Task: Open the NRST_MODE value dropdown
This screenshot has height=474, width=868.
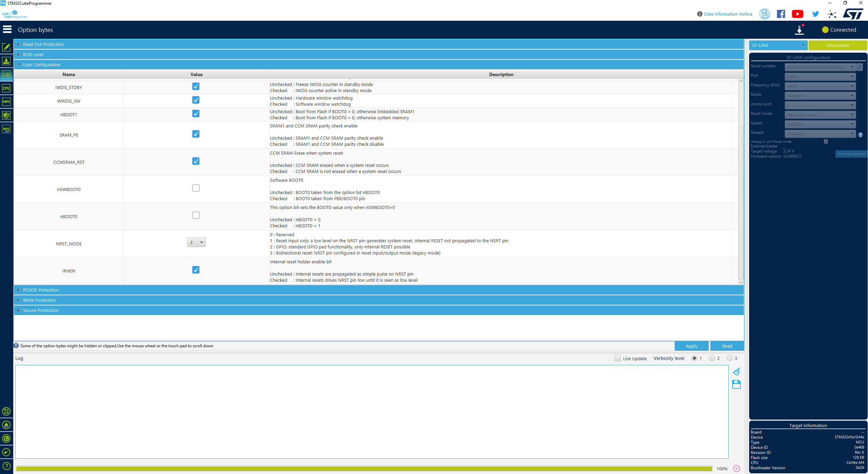Action: click(196, 242)
